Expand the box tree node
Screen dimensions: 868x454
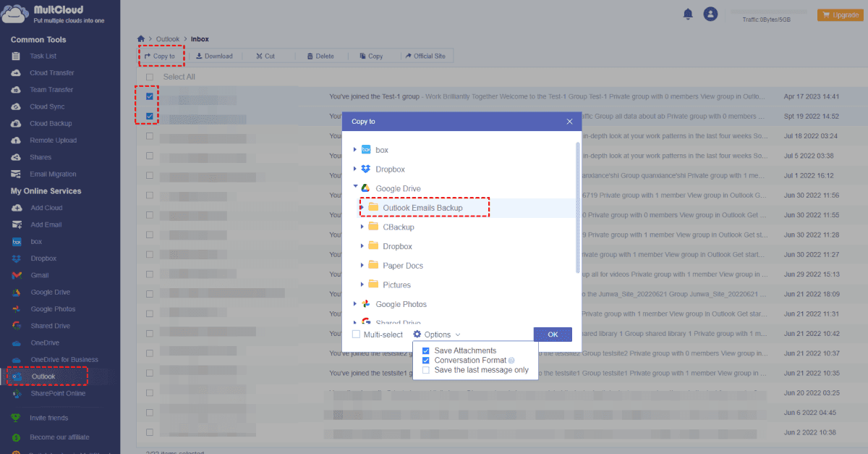(x=354, y=150)
